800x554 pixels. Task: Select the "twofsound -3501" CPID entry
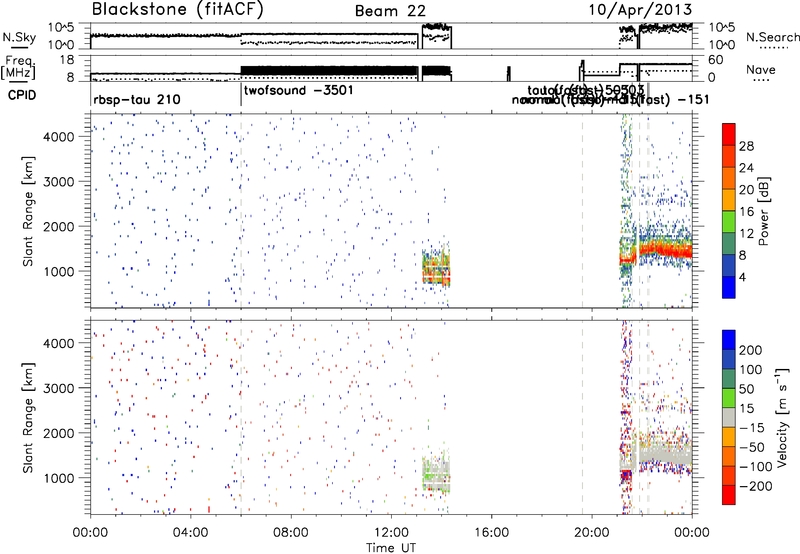pyautogui.click(x=298, y=91)
